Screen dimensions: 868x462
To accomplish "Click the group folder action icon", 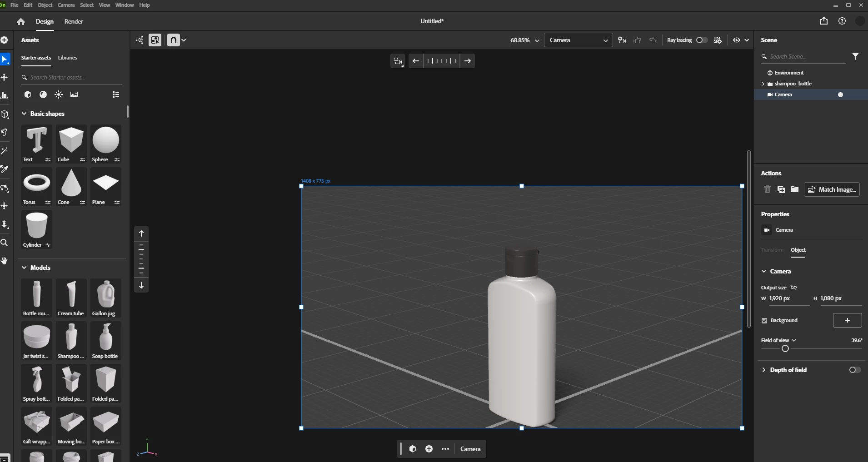I will tap(794, 189).
